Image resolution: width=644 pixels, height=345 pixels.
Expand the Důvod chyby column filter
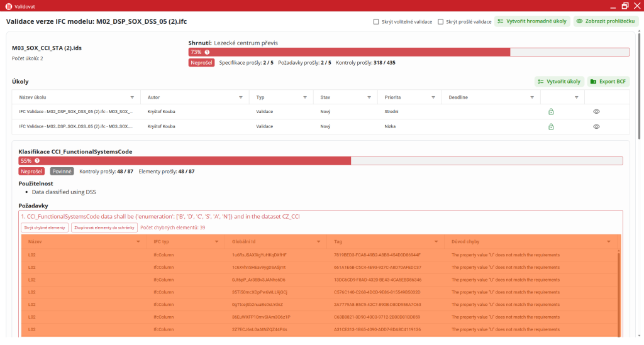[x=608, y=241]
